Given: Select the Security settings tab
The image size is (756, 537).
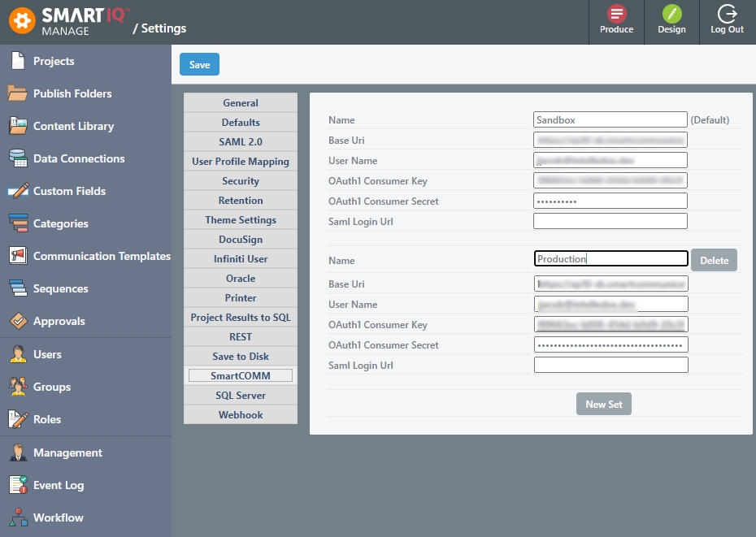Looking at the screenshot, I should pyautogui.click(x=241, y=181).
